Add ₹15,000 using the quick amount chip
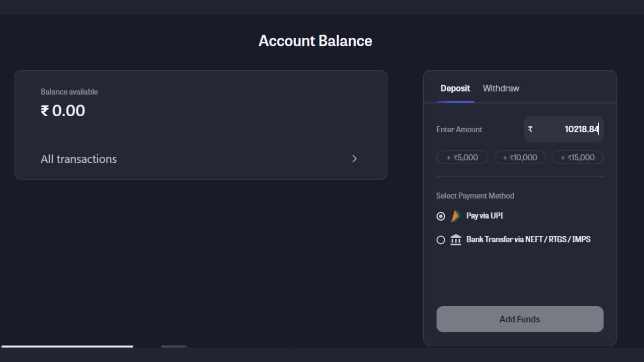 point(578,157)
